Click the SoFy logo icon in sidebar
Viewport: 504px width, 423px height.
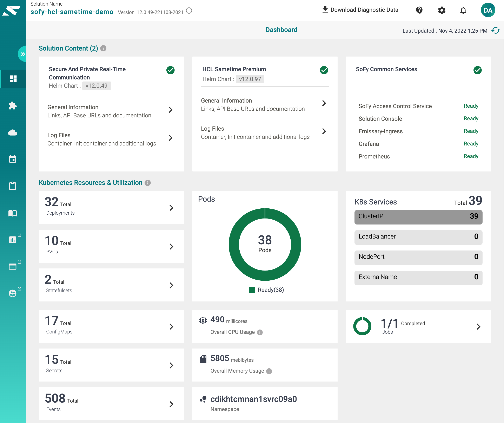point(11,11)
